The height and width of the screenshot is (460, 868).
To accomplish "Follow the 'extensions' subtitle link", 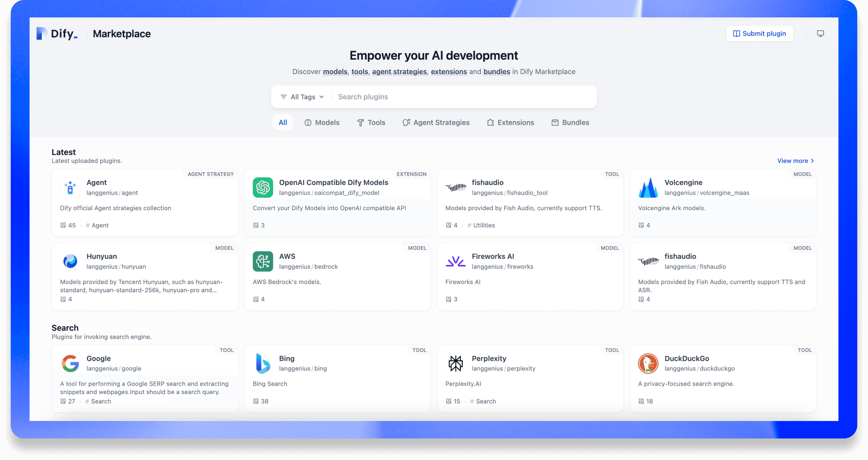I will pyautogui.click(x=449, y=72).
